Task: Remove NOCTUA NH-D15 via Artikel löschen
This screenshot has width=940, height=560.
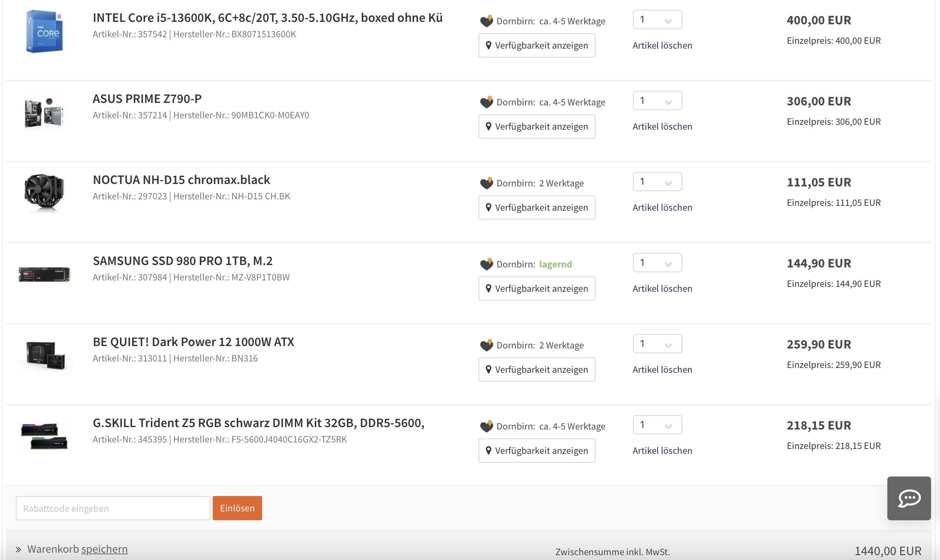Action: click(662, 207)
